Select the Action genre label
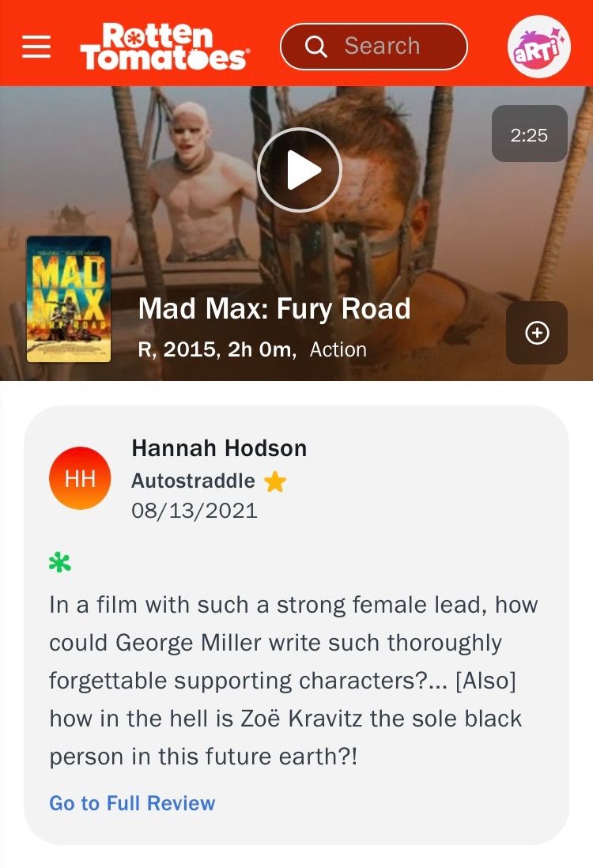The width and height of the screenshot is (593, 868). click(338, 350)
